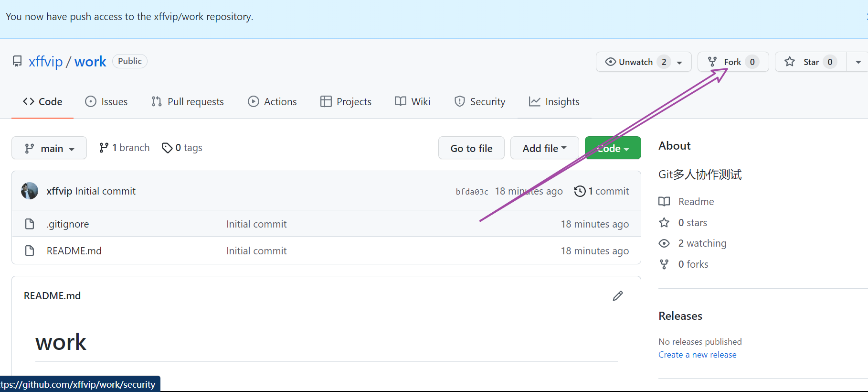Open the xffvip owner profile link
This screenshot has height=392, width=868.
tap(45, 62)
